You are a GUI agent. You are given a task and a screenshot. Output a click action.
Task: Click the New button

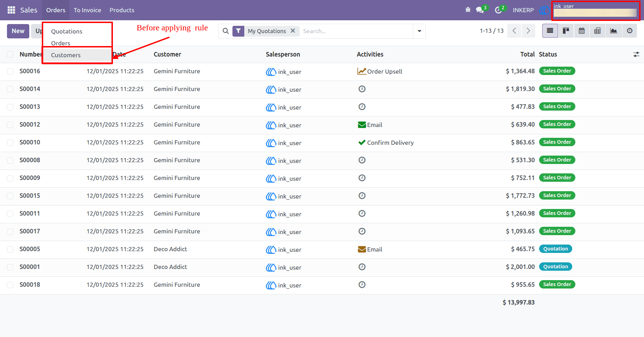[18, 31]
